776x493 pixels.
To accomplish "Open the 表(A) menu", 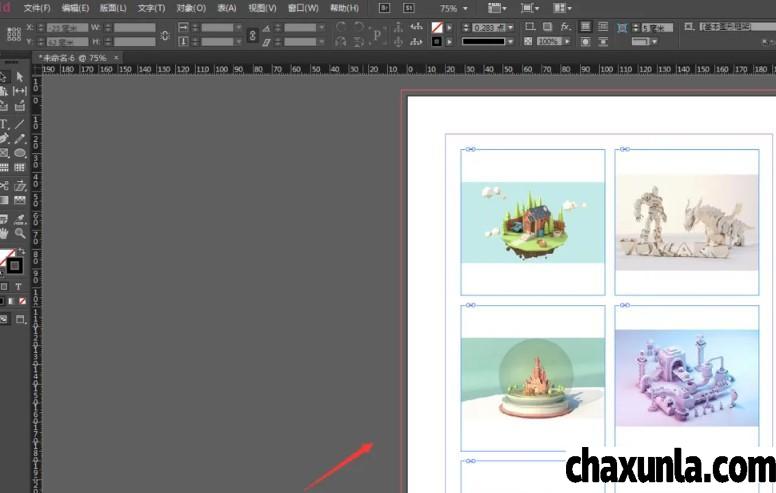I will [227, 8].
